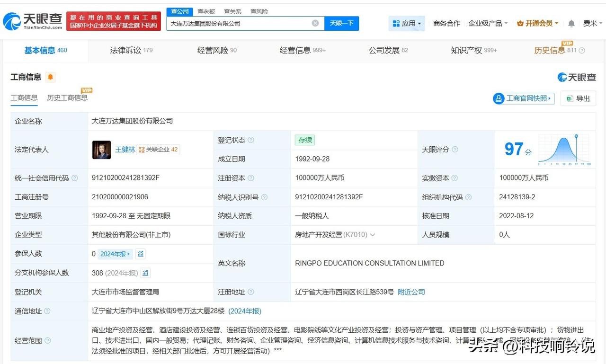Switch to the 历史信息 VIP tab
This screenshot has height=364, width=606.
point(555,51)
